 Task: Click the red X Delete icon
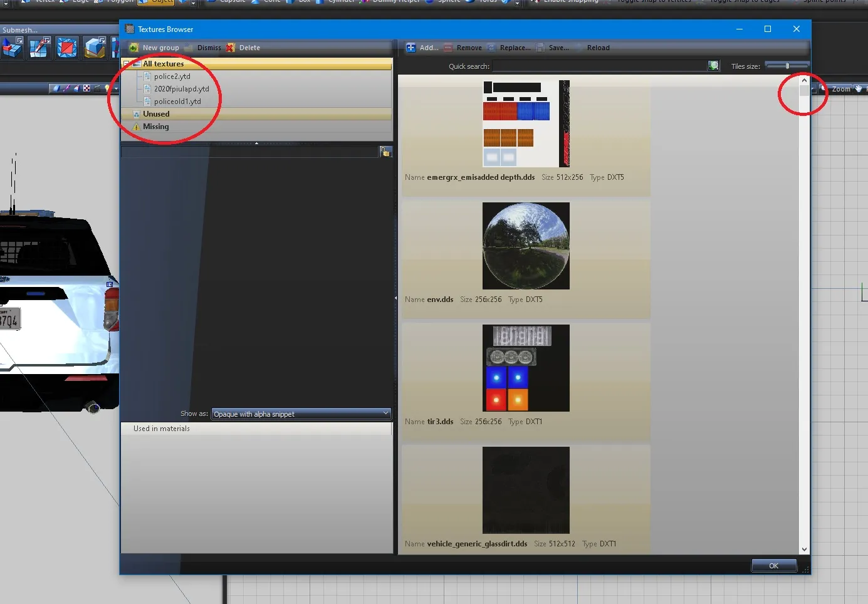[231, 48]
